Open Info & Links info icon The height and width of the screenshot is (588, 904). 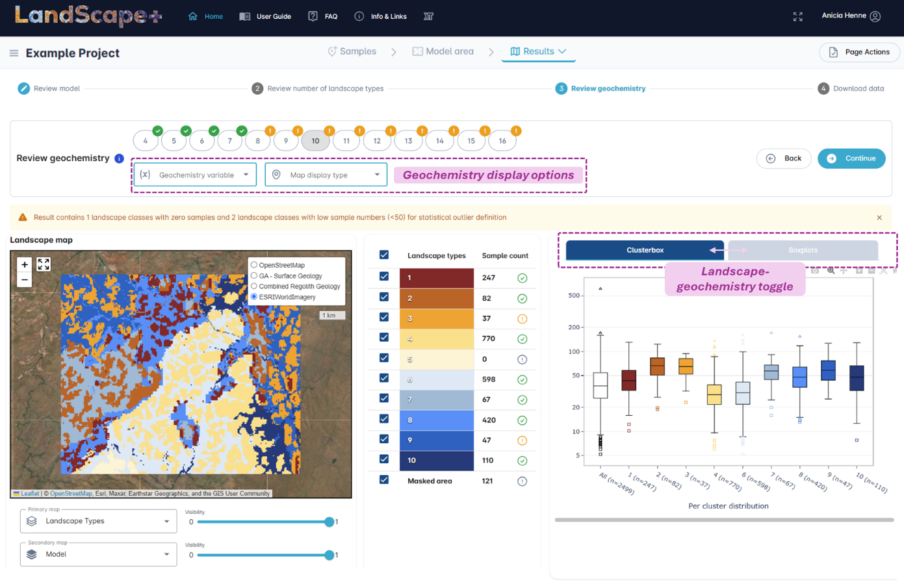click(x=359, y=16)
